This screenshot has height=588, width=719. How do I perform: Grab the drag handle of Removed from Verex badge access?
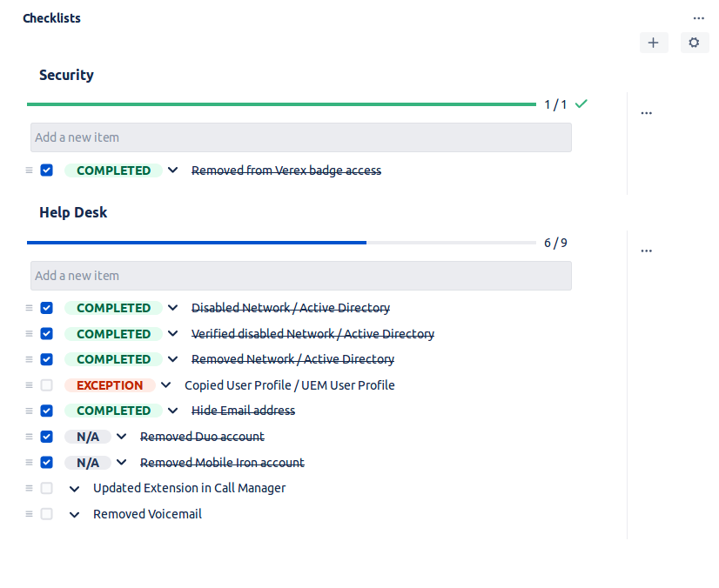27,170
